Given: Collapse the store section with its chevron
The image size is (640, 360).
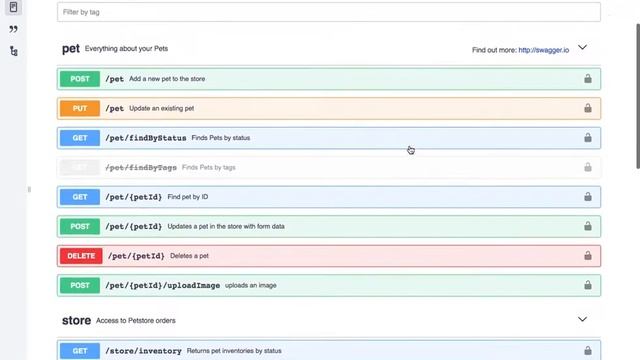Looking at the screenshot, I should pos(582,319).
